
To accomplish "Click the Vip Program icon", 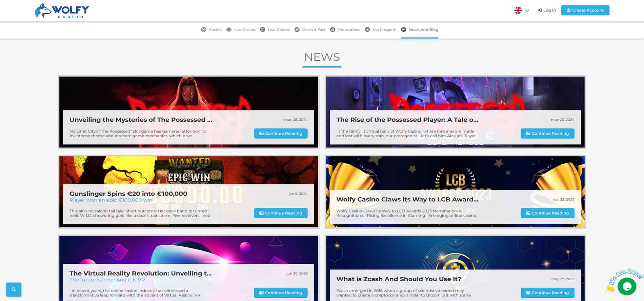I will click(367, 29).
